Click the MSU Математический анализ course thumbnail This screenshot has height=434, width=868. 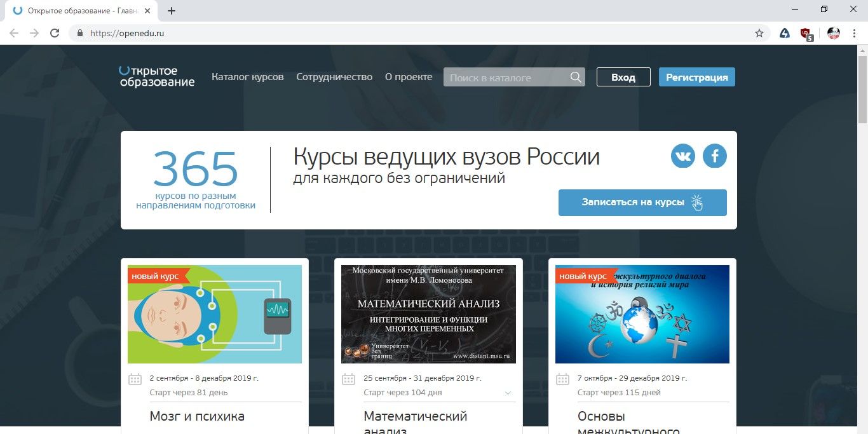click(x=428, y=314)
